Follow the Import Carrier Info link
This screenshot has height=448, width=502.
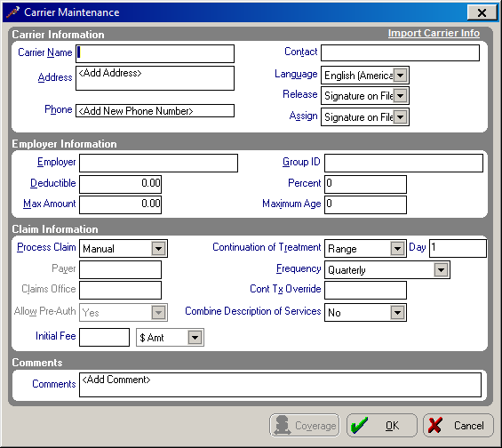pyautogui.click(x=434, y=33)
